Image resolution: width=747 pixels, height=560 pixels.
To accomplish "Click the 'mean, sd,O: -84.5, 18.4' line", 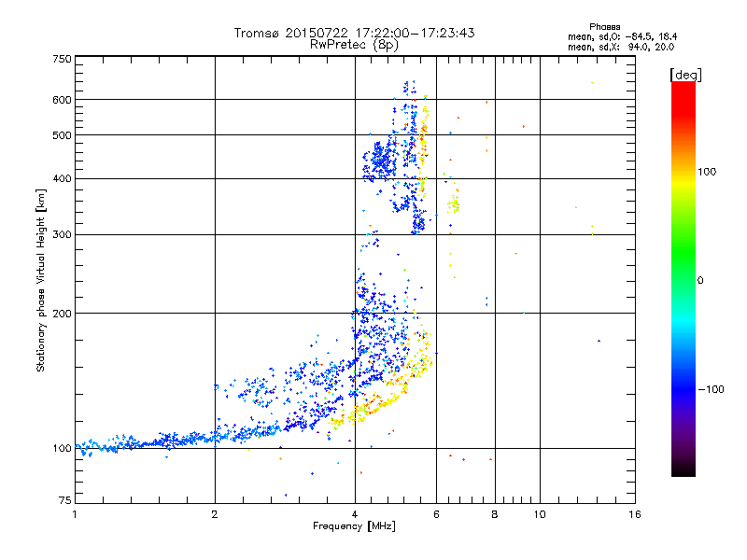I will pos(622,36).
